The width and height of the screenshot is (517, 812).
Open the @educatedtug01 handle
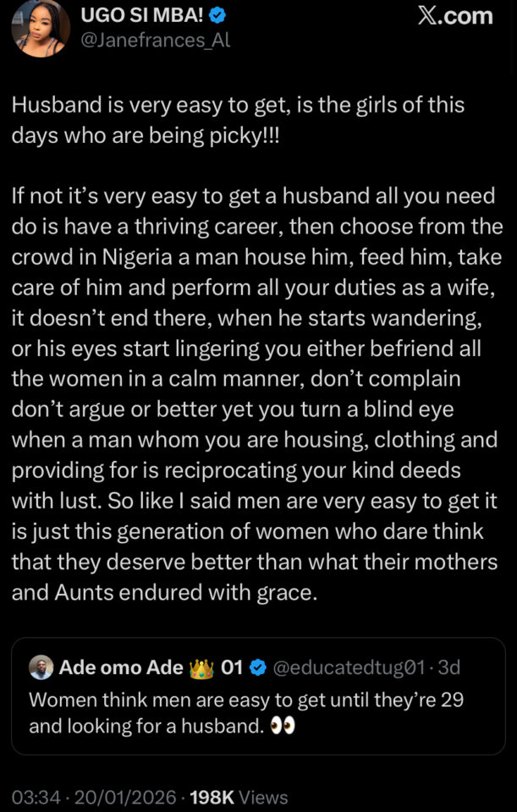pos(348,668)
